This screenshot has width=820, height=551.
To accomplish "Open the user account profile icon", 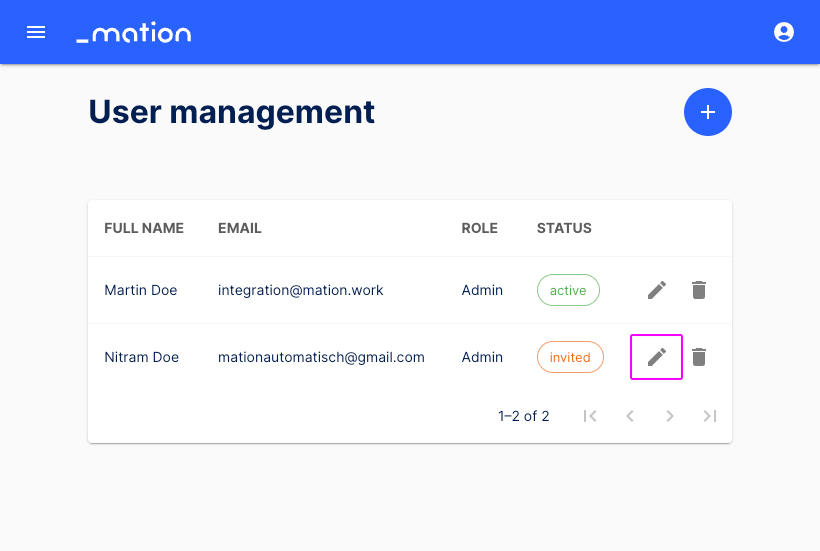I will point(783,32).
